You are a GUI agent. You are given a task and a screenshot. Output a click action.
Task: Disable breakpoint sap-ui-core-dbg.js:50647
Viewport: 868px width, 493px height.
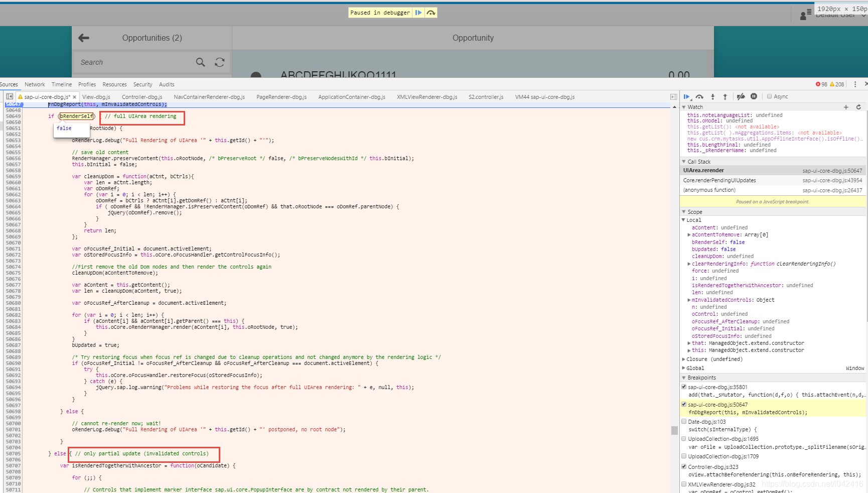coord(684,405)
